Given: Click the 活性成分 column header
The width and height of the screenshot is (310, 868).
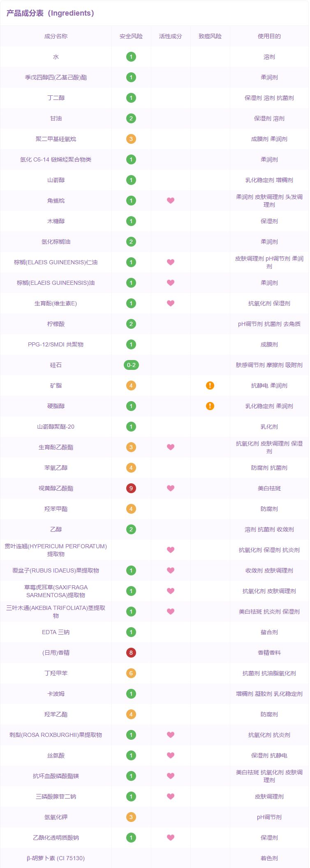Looking at the screenshot, I should 171,36.
